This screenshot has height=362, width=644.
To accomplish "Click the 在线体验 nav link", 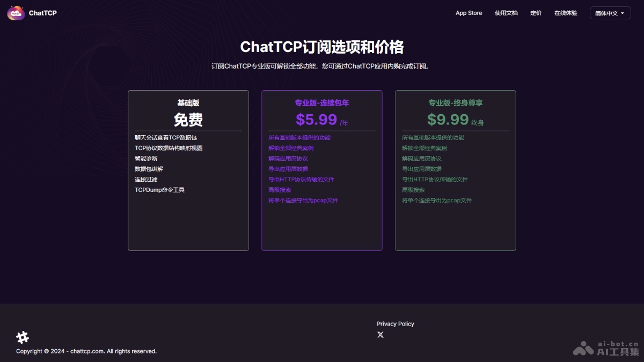I will pos(565,13).
